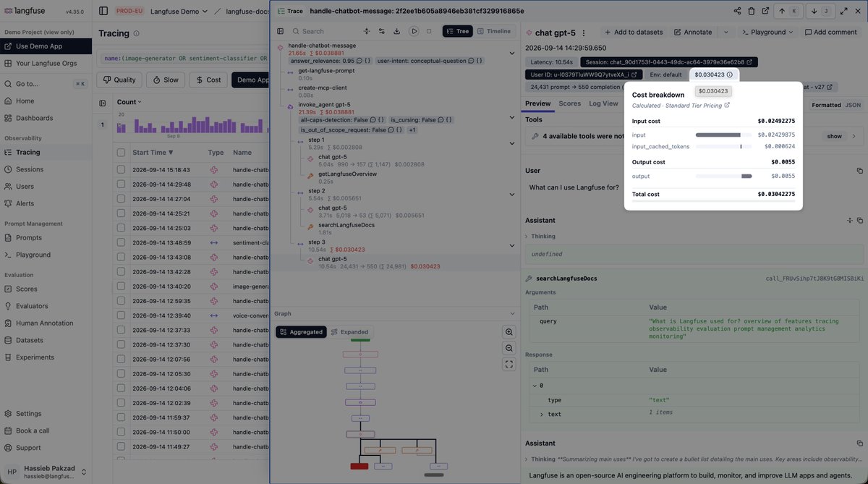The width and height of the screenshot is (868, 484).
Task: Check the row 2026-09-14 13:48:59
Action: click(x=121, y=242)
